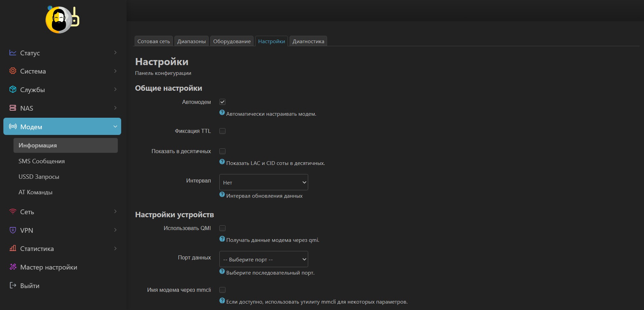Image resolution: width=644 pixels, height=310 pixels.
Task: Click help icon beside Получать данные модема через qmi
Action: 222,239
